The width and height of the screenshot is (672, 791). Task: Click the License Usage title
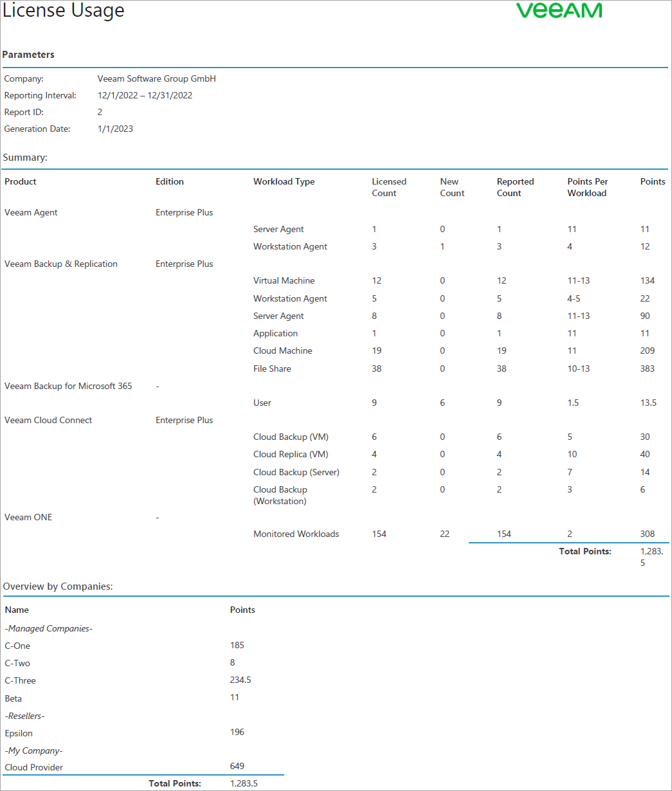[x=63, y=11]
